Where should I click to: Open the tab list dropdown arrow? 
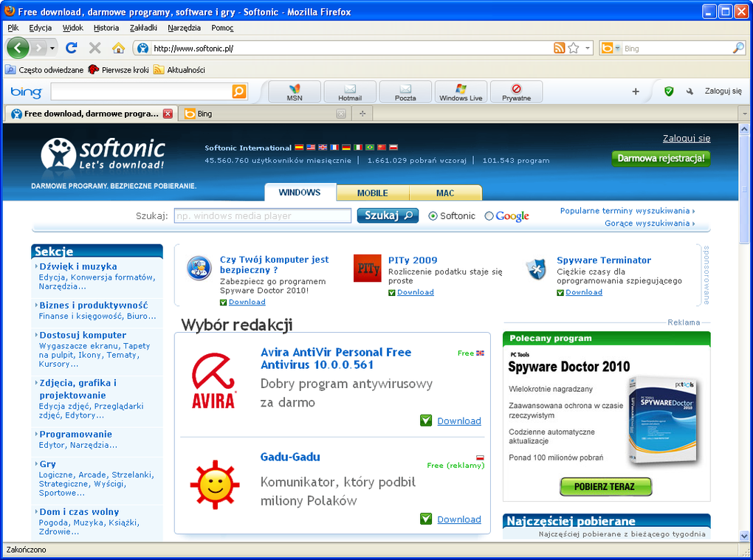click(745, 114)
